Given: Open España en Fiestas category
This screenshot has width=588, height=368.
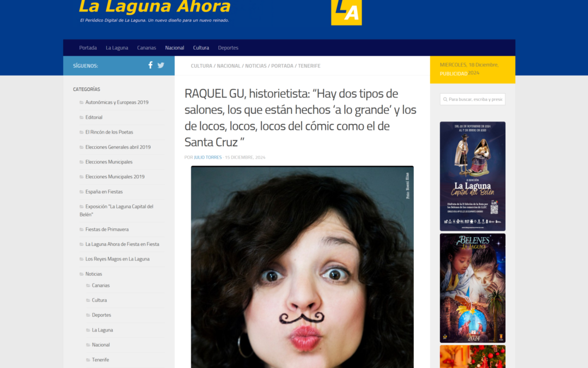Looking at the screenshot, I should [104, 192].
